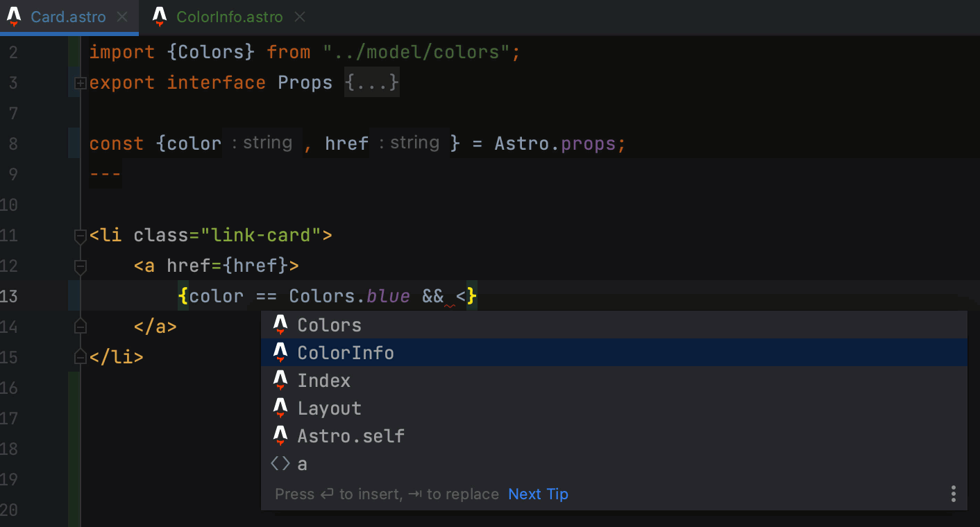Click the Astro icon beside the Index suggestion
The height and width of the screenshot is (527, 980).
pyautogui.click(x=280, y=380)
